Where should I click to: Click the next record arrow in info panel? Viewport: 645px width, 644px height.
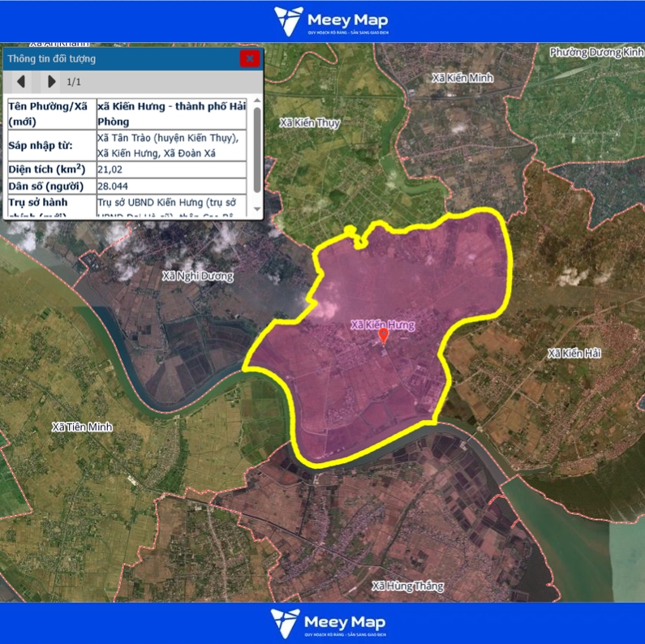coord(51,81)
